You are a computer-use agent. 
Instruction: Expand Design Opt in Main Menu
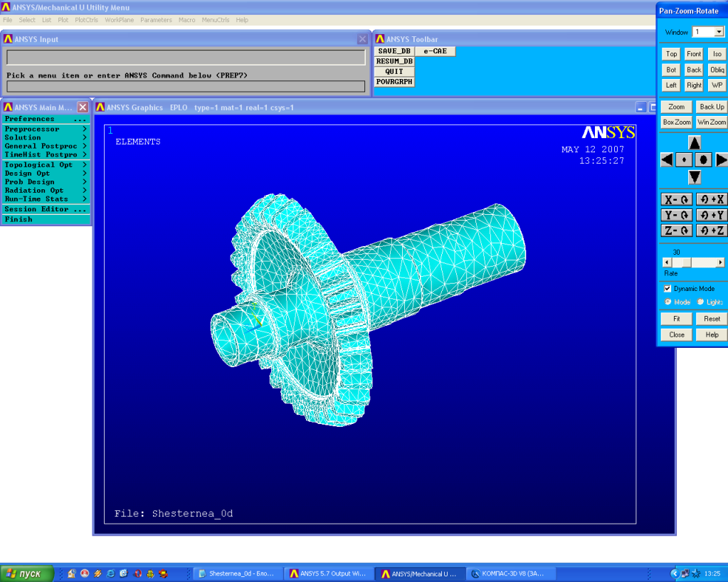point(46,173)
